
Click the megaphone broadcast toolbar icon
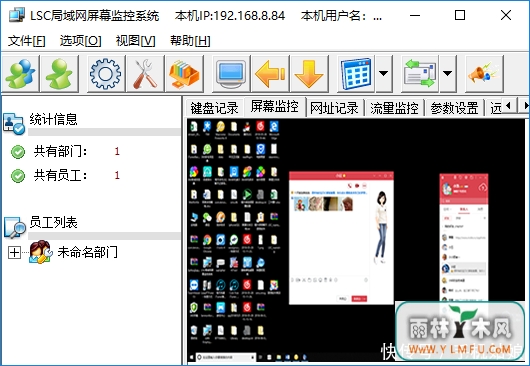[x=484, y=74]
